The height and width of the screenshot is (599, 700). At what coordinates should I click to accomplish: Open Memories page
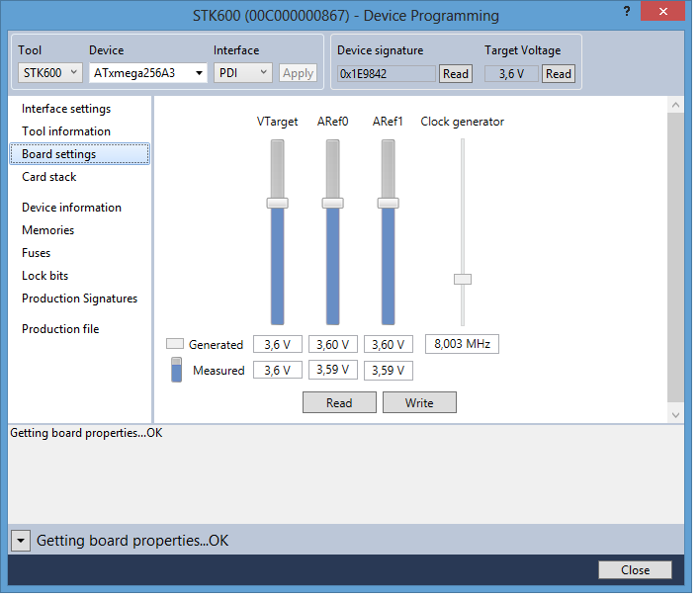pos(48,231)
